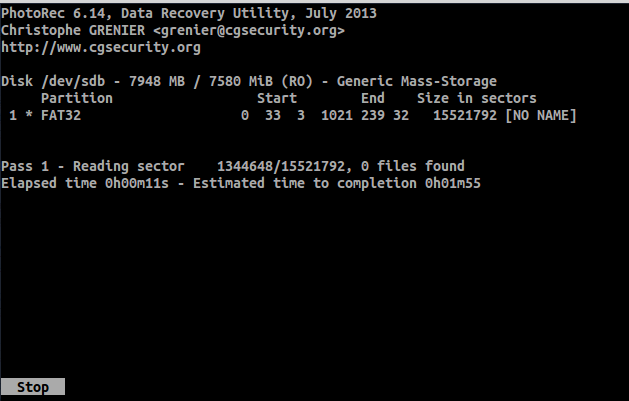This screenshot has height=401, width=629.
Task: Click the Partition column header
Action: (76, 98)
